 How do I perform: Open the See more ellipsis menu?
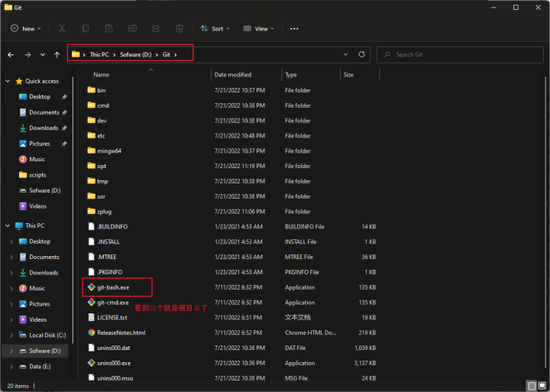(x=294, y=28)
